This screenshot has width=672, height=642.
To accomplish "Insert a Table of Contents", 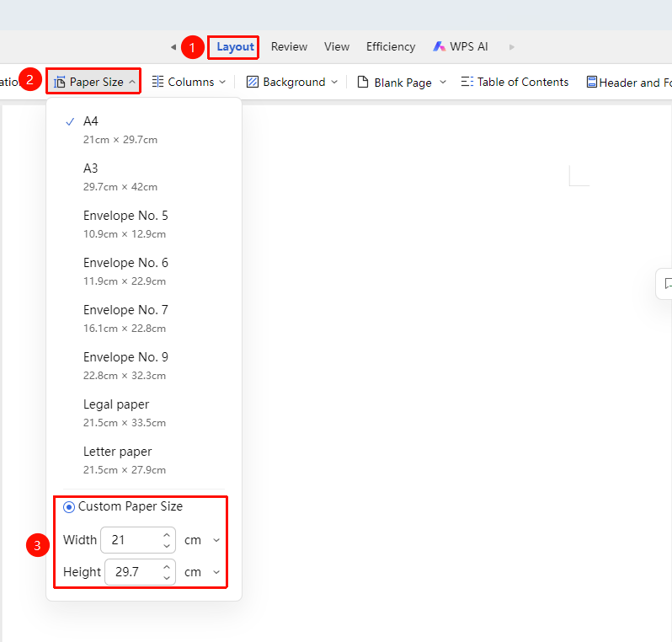I will point(515,82).
